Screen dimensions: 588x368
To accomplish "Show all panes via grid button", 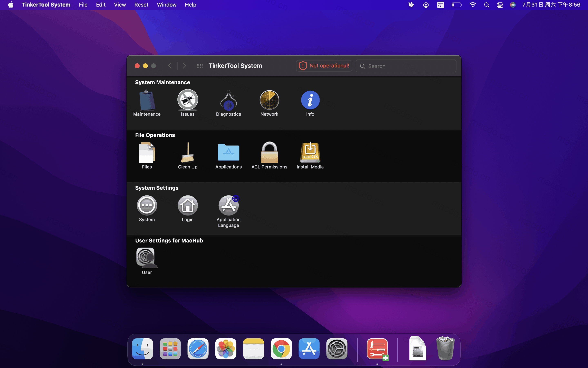I will point(199,66).
